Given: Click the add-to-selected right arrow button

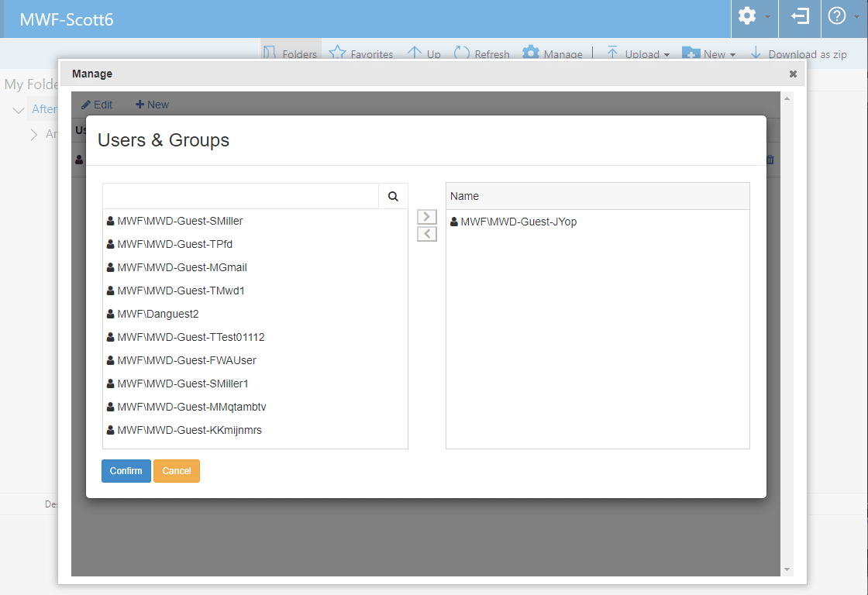Looking at the screenshot, I should coord(427,217).
